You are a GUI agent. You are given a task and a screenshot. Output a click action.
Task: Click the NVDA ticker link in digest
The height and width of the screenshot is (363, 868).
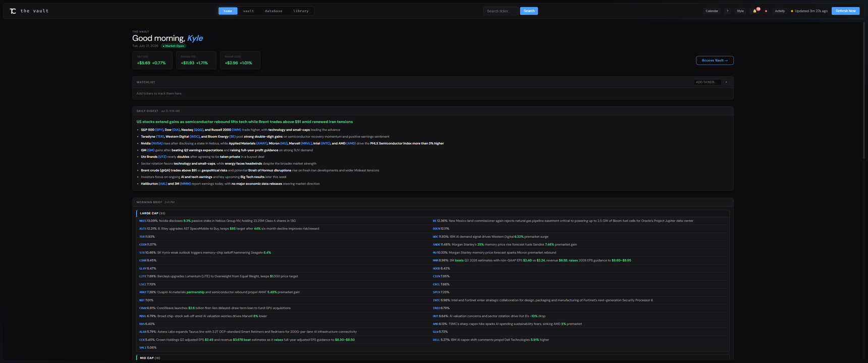(x=157, y=144)
